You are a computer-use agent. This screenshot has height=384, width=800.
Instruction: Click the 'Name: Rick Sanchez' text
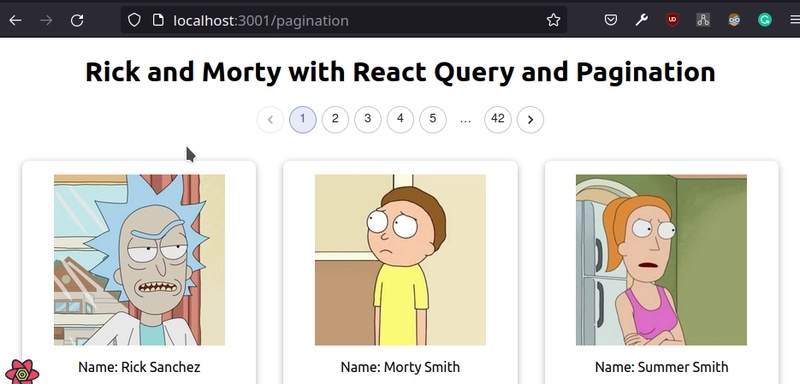click(x=139, y=367)
